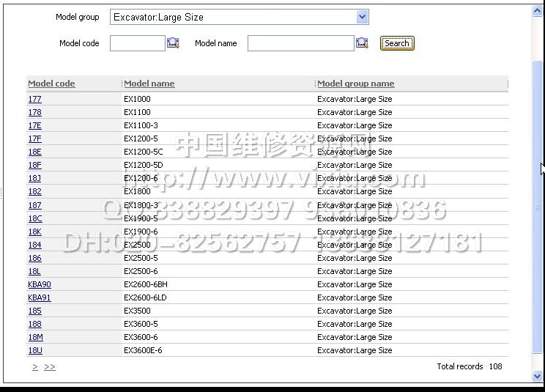Open model code KBA91 link
Viewport: 545px width, 392px height.
pos(40,297)
